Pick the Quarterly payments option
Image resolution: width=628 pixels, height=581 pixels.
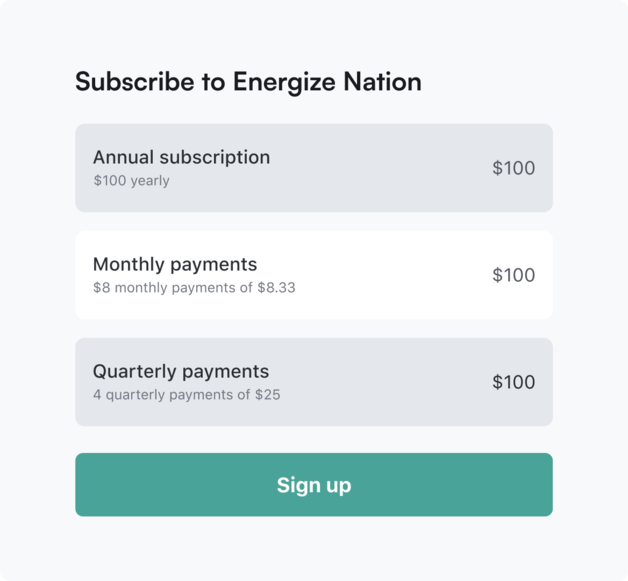click(314, 382)
